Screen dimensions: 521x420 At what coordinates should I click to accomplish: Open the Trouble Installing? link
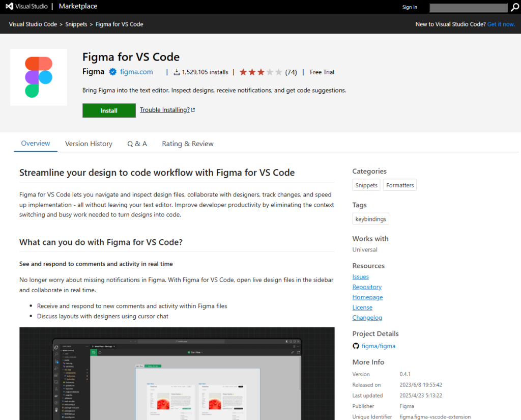165,110
